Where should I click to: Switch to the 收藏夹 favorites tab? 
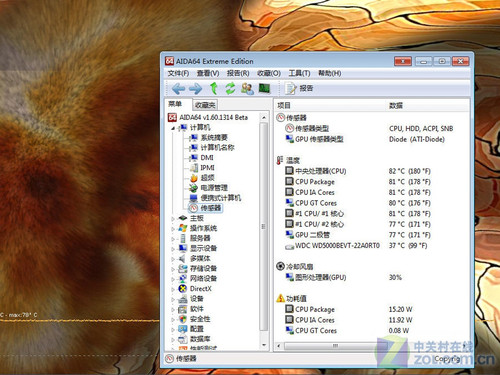pyautogui.click(x=205, y=105)
